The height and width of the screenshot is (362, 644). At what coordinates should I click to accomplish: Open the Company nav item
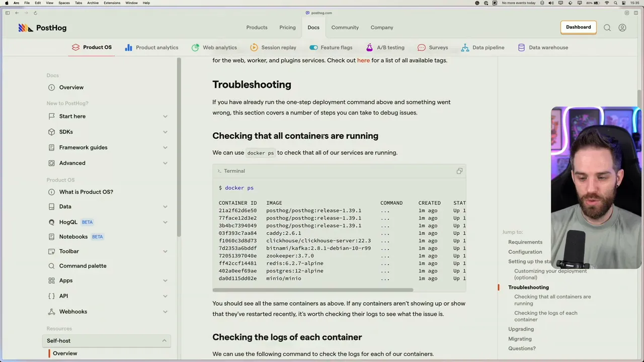coord(382,27)
